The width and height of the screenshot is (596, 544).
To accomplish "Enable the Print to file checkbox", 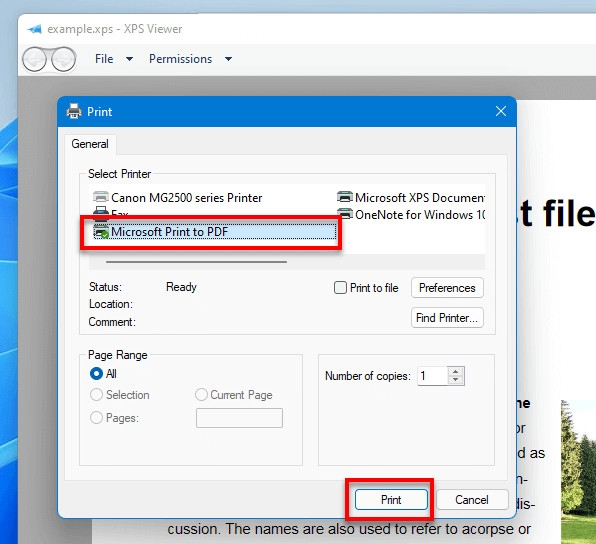I will pyautogui.click(x=340, y=288).
